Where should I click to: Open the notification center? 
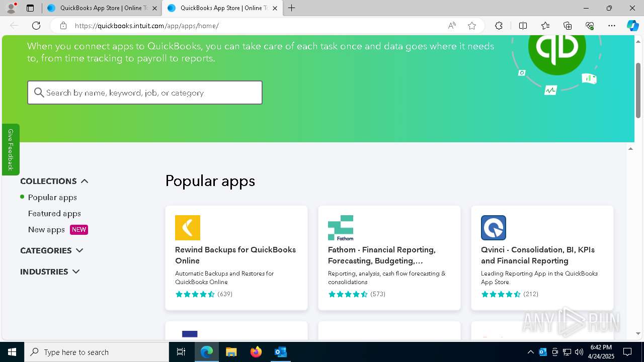coord(627,352)
